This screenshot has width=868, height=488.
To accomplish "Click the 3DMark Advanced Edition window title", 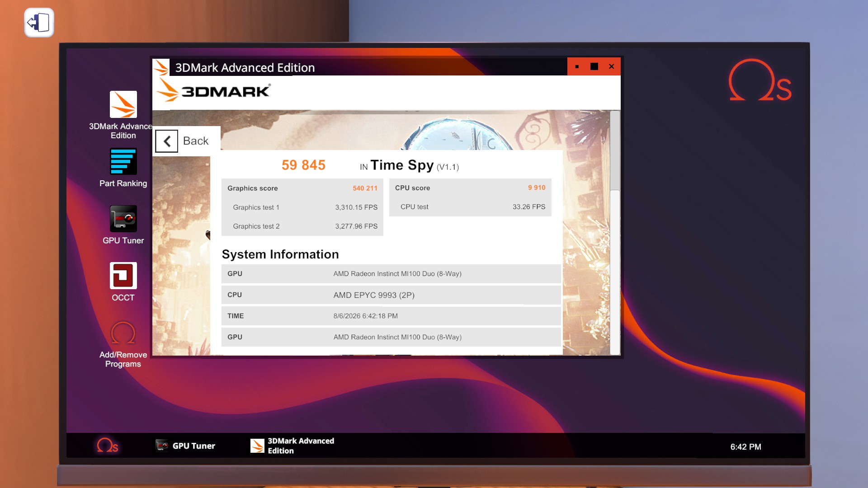I will point(245,67).
